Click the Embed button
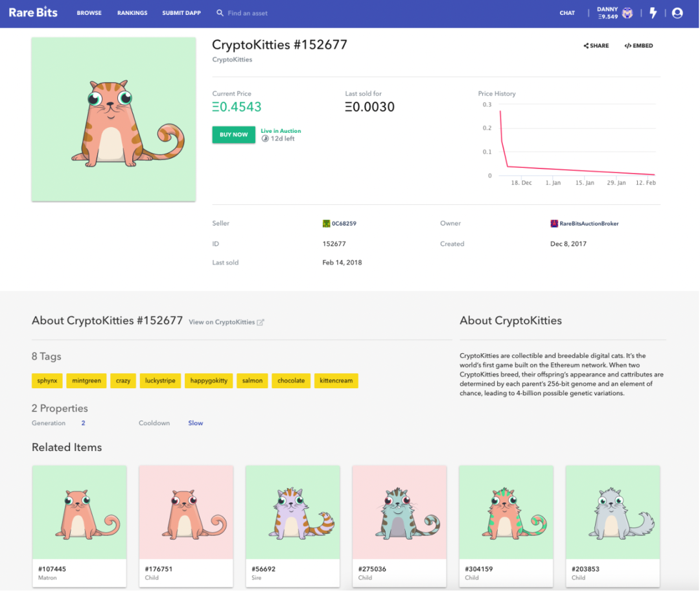This screenshot has width=700, height=591. 638,45
